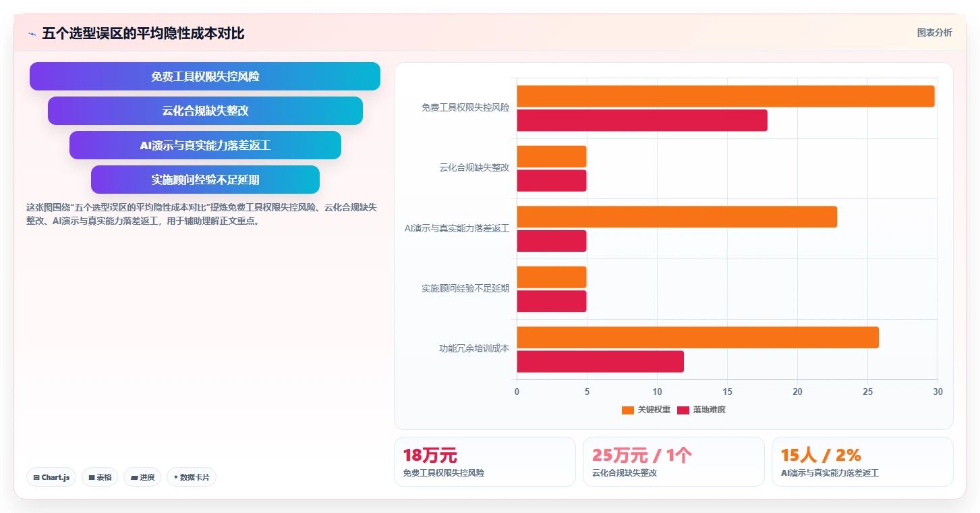Viewport: 980px width, 513px height.
Task: Click the red bar for AI演示与真实能力落差返工
Action: tap(552, 241)
